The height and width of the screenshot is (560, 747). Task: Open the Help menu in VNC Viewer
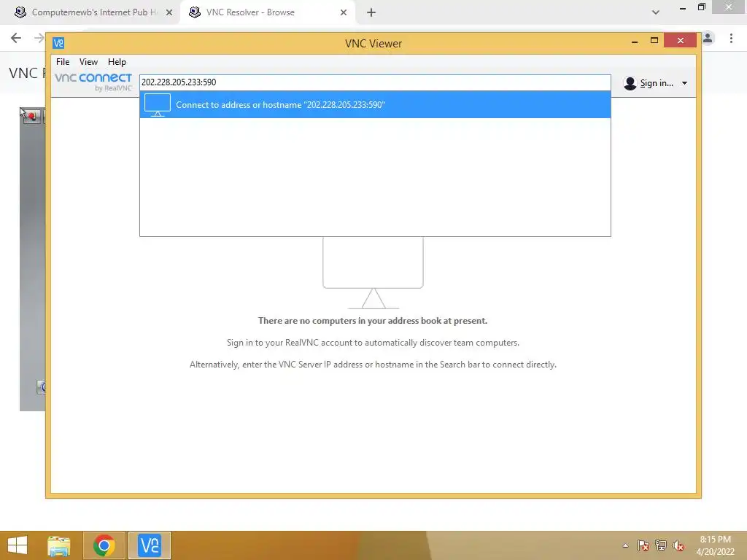pos(117,62)
